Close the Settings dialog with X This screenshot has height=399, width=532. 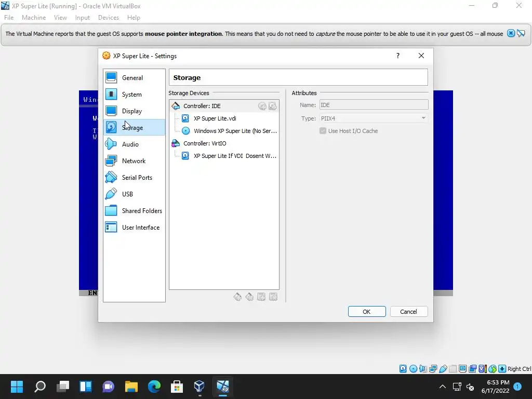[421, 56]
